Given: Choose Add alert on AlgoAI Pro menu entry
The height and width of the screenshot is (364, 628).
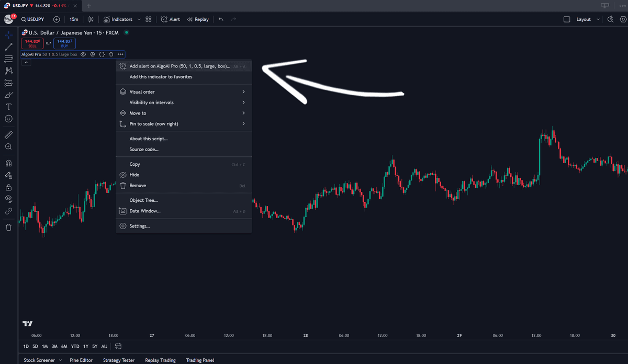Looking at the screenshot, I should click(x=184, y=66).
